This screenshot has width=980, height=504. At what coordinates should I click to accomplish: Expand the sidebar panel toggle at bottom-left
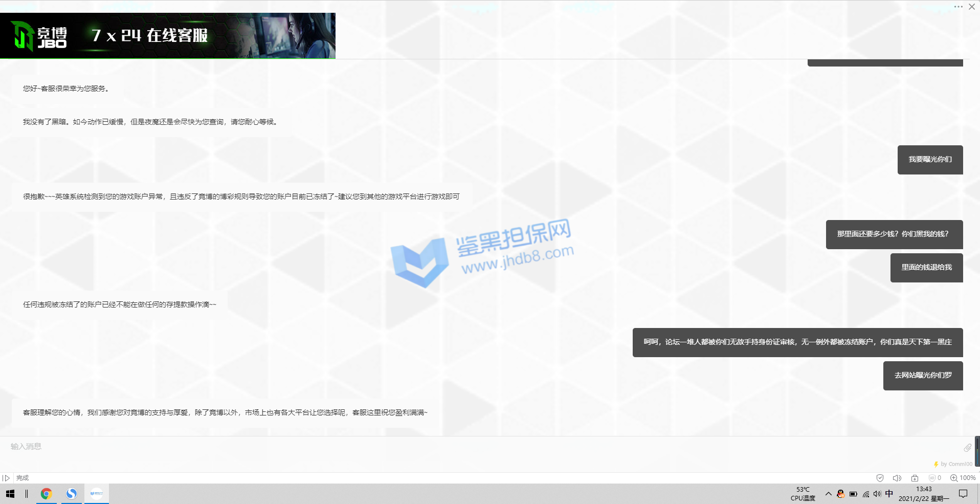6,478
